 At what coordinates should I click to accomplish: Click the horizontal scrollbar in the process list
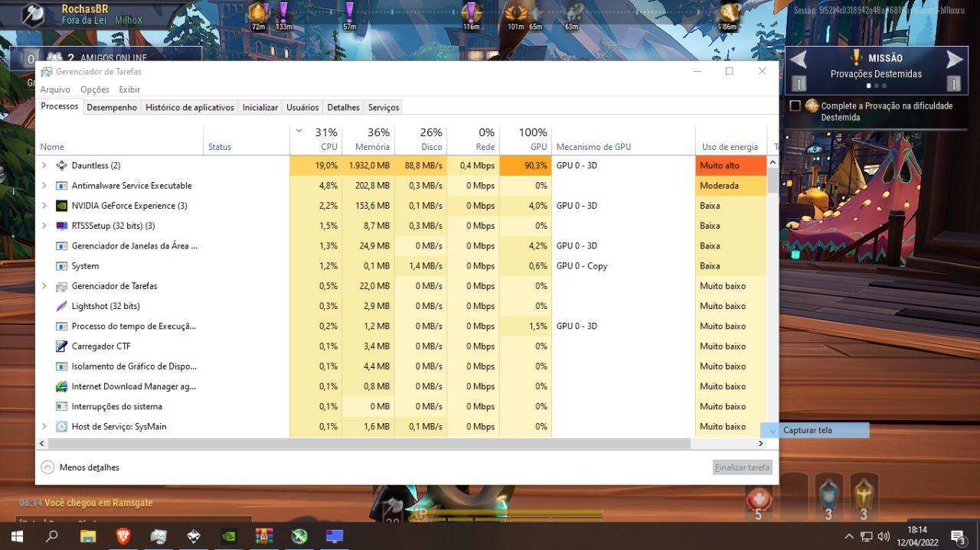click(x=369, y=444)
